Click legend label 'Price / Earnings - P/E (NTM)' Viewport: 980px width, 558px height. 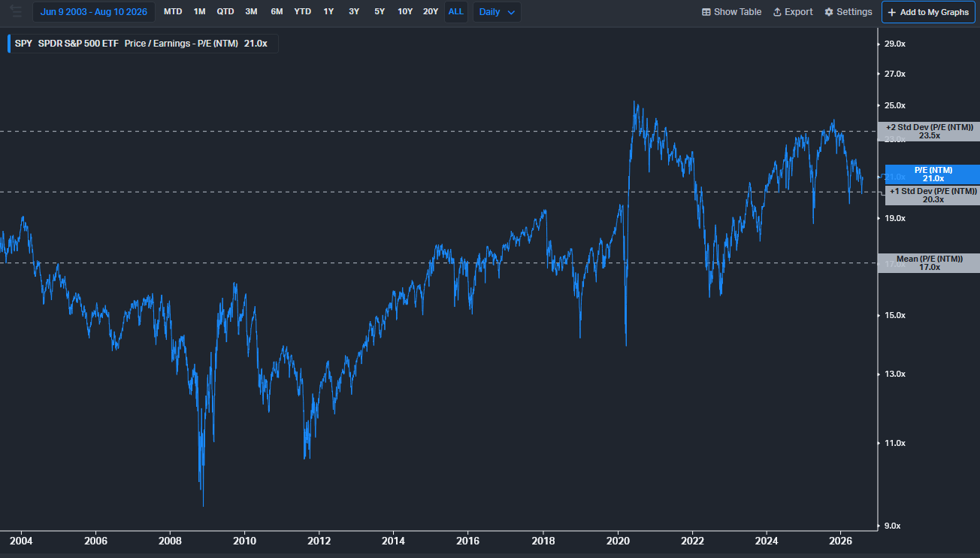181,44
